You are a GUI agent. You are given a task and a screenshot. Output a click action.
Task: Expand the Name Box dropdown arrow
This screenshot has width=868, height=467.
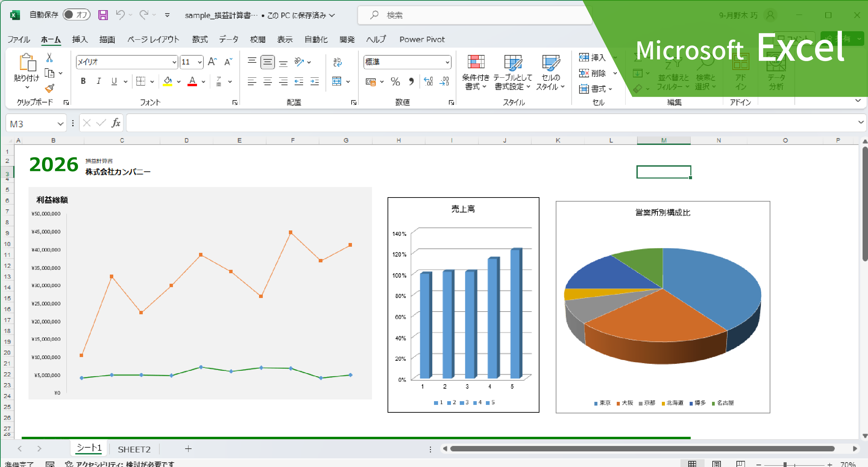60,124
